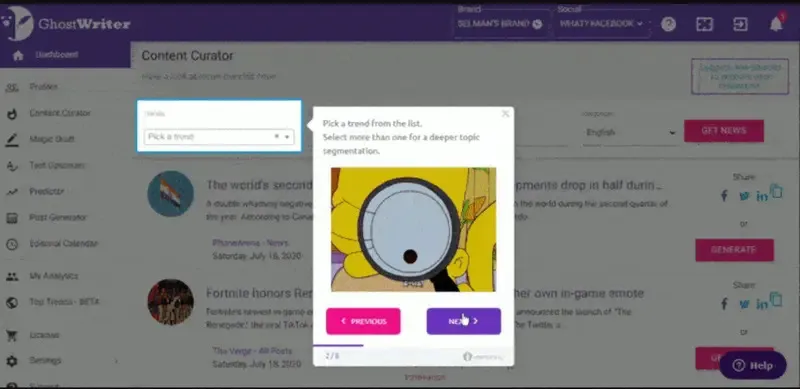Screen dimensions: 800x389
Task: Click the Magic Draft pencil icon
Action: click(12, 140)
